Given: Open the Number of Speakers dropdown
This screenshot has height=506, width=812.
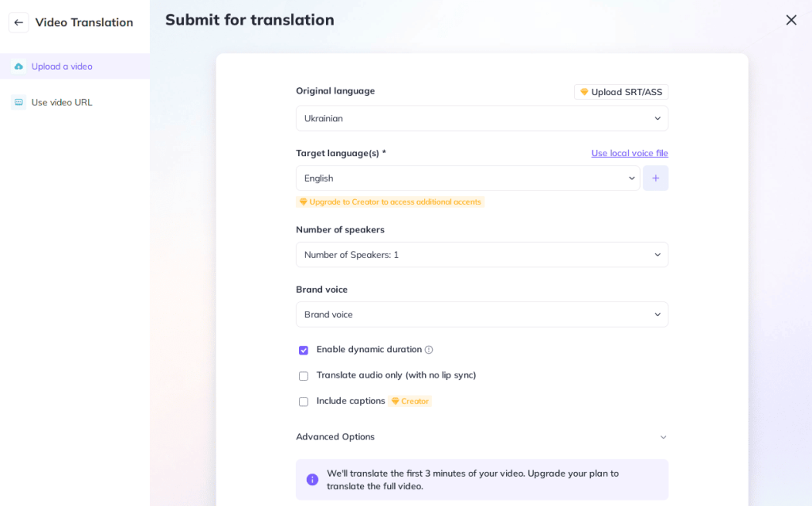Looking at the screenshot, I should 481,255.
